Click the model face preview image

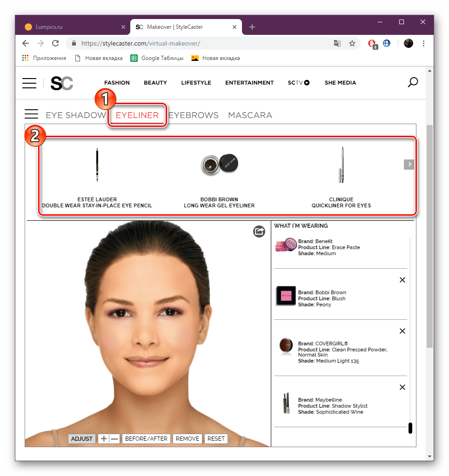(x=147, y=334)
